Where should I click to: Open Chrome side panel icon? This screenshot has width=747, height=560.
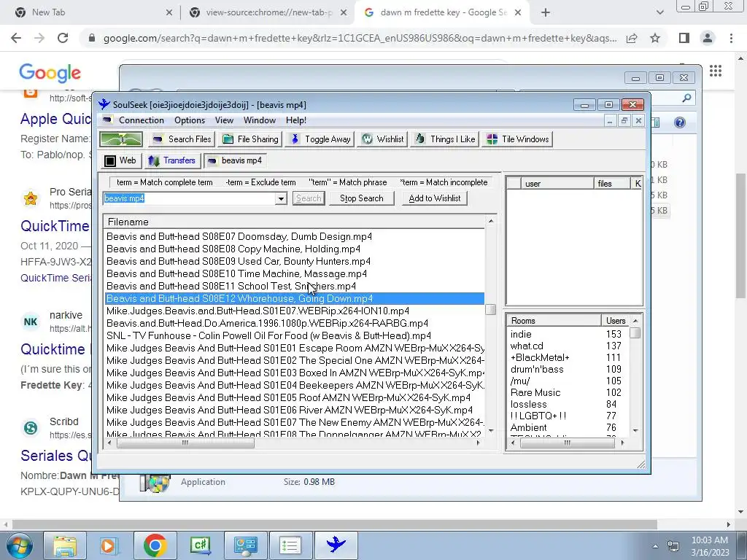(x=684, y=38)
